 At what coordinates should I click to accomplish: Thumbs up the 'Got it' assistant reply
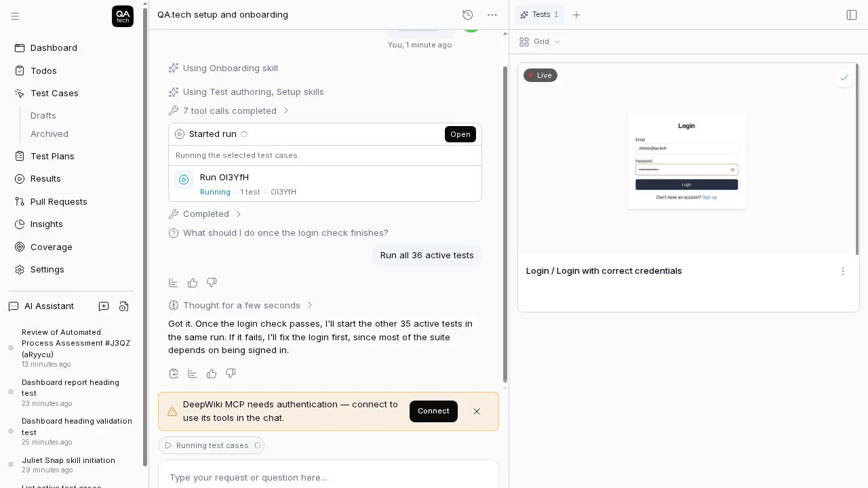[212, 373]
